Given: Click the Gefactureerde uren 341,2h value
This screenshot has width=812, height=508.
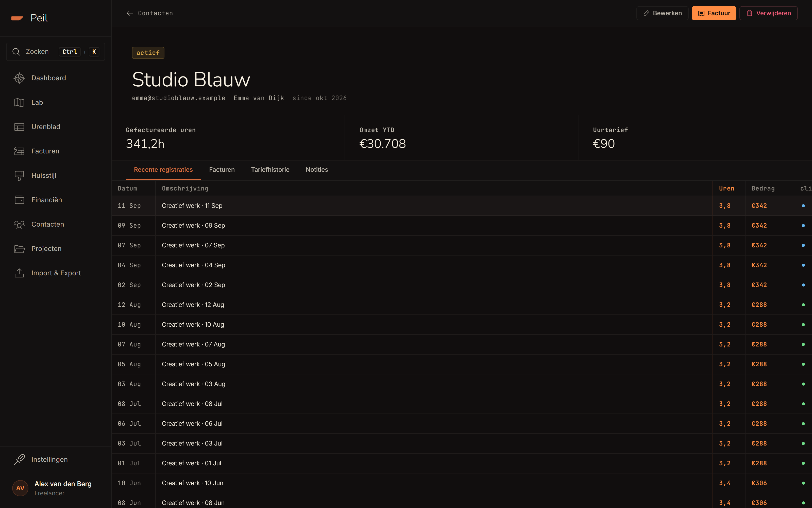Looking at the screenshot, I should (x=145, y=144).
